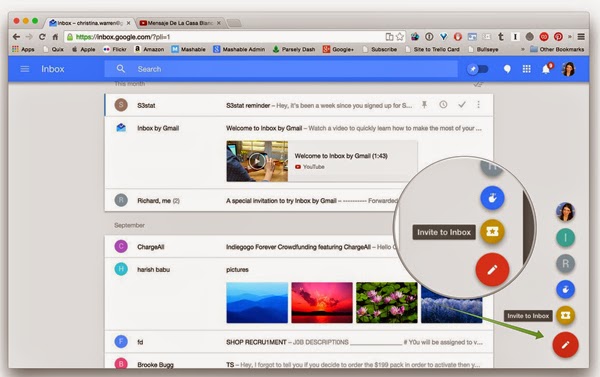View the blue mountains picture attachment
600x377 pixels.
point(257,303)
